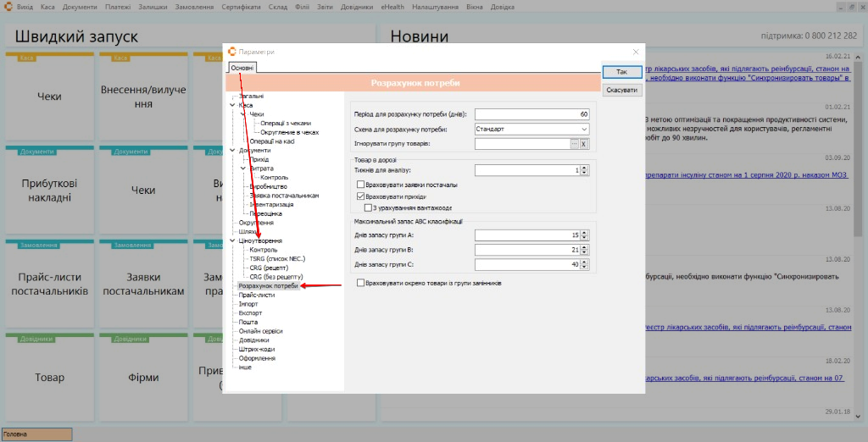The width and height of the screenshot is (868, 442).
Task: Open the reimbursement news link dated 16.02.21
Action: pos(748,74)
